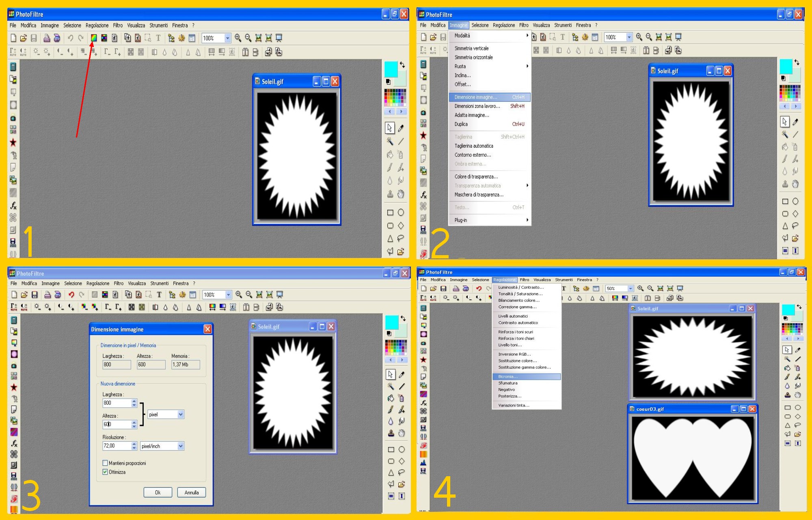Viewport: 812px width, 520px height.
Task: Click RGB color mode icon under red arrow
Action: tap(94, 38)
